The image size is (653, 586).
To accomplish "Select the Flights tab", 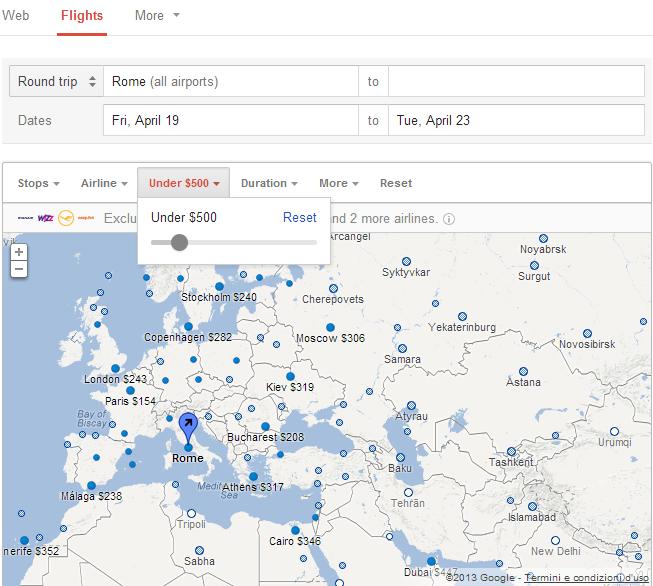I will click(x=82, y=15).
